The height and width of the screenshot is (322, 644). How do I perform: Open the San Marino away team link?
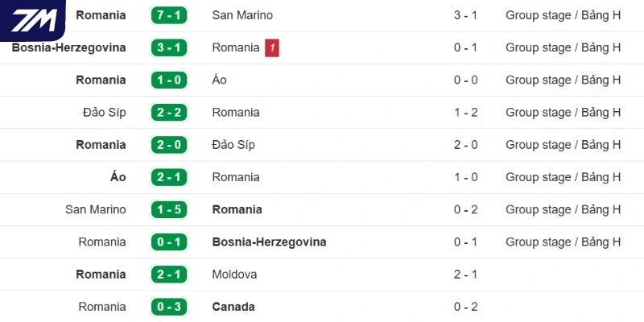(242, 15)
